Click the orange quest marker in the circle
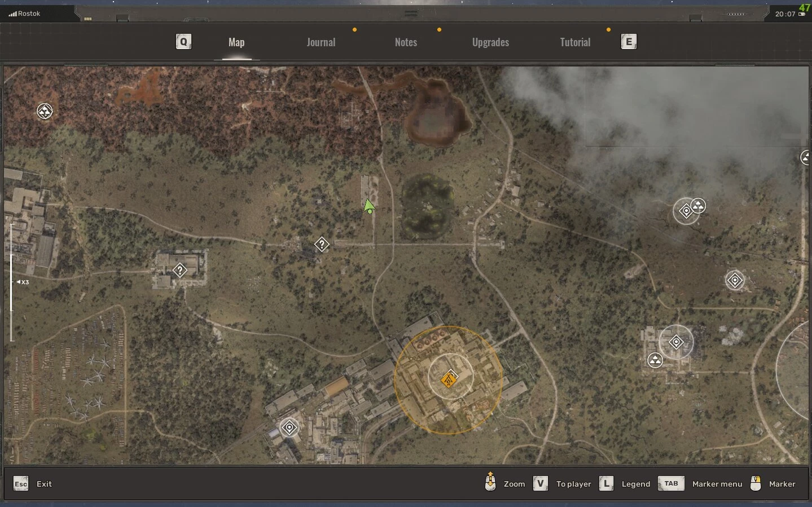The height and width of the screenshot is (507, 812). coord(449,379)
